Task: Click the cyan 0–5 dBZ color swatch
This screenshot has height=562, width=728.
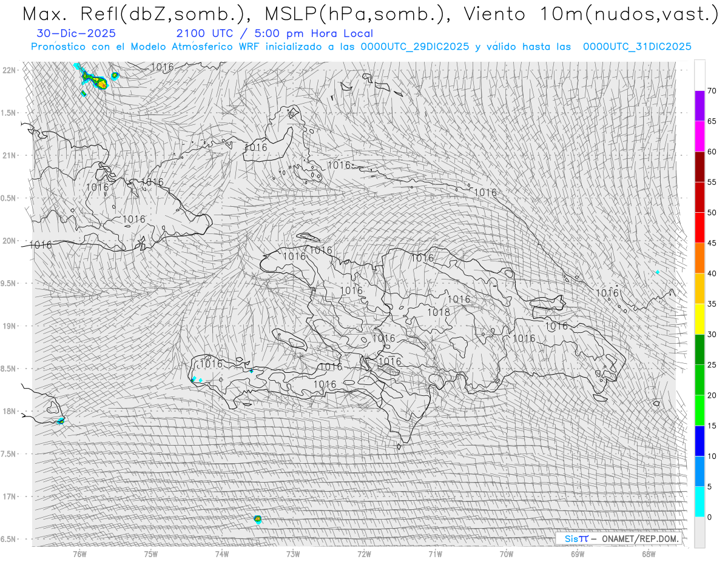Action: [699, 501]
